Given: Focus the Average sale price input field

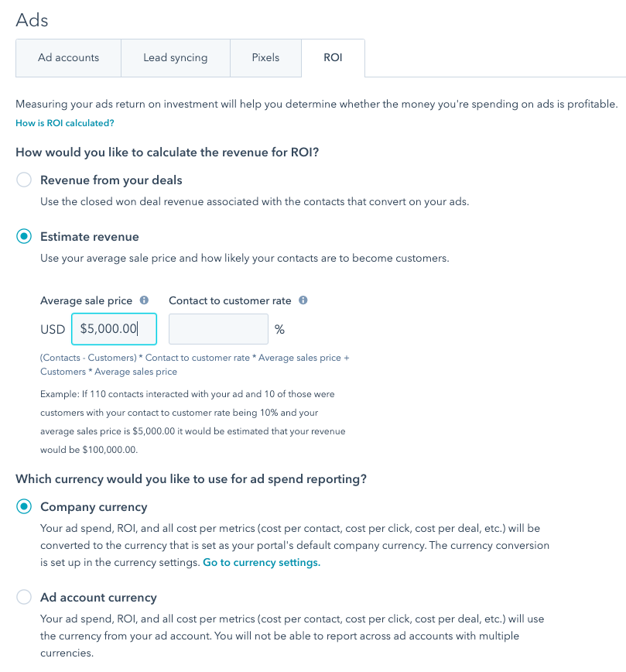Looking at the screenshot, I should point(114,329).
